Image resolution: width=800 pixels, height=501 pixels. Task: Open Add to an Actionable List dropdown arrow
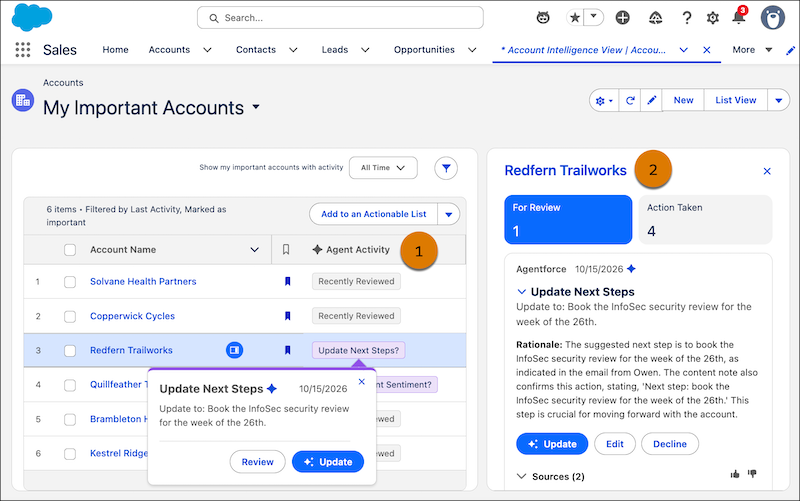[x=448, y=214]
